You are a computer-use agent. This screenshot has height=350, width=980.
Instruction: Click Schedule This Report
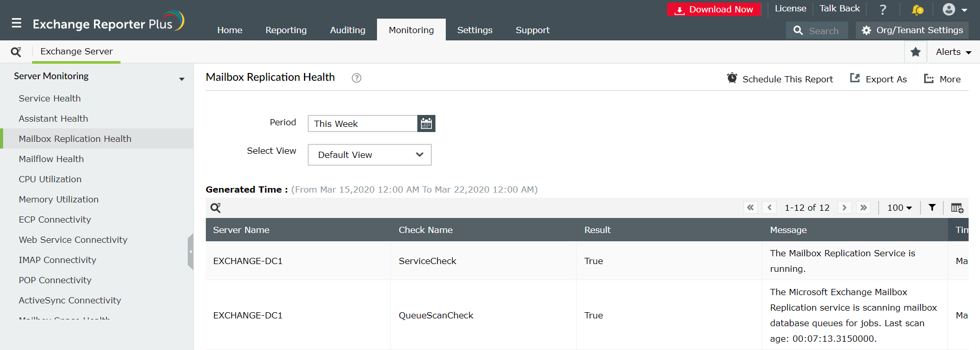780,79
